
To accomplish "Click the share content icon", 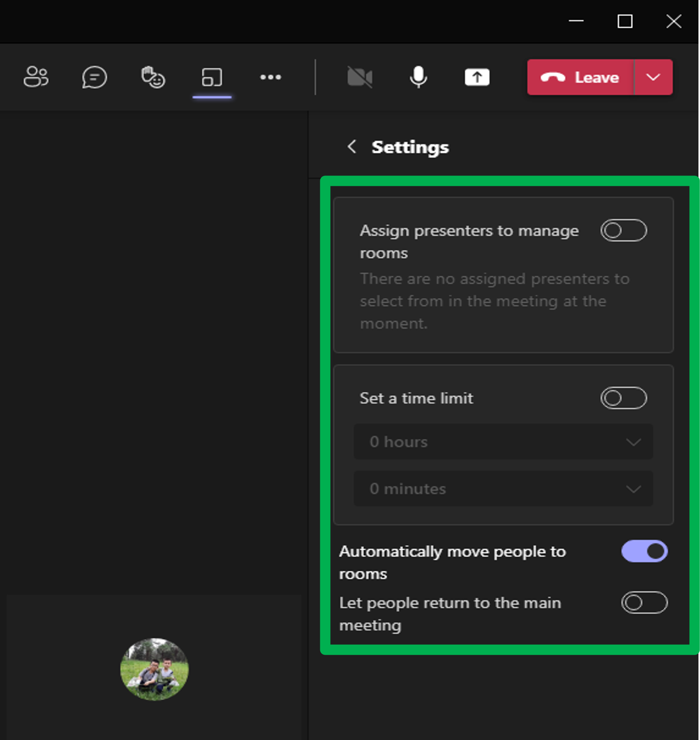I will point(477,77).
